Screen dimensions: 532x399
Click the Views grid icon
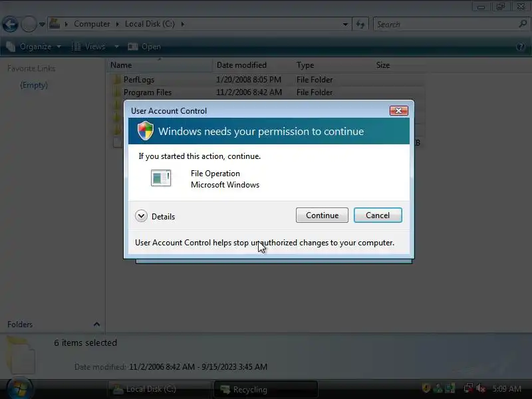(x=76, y=47)
